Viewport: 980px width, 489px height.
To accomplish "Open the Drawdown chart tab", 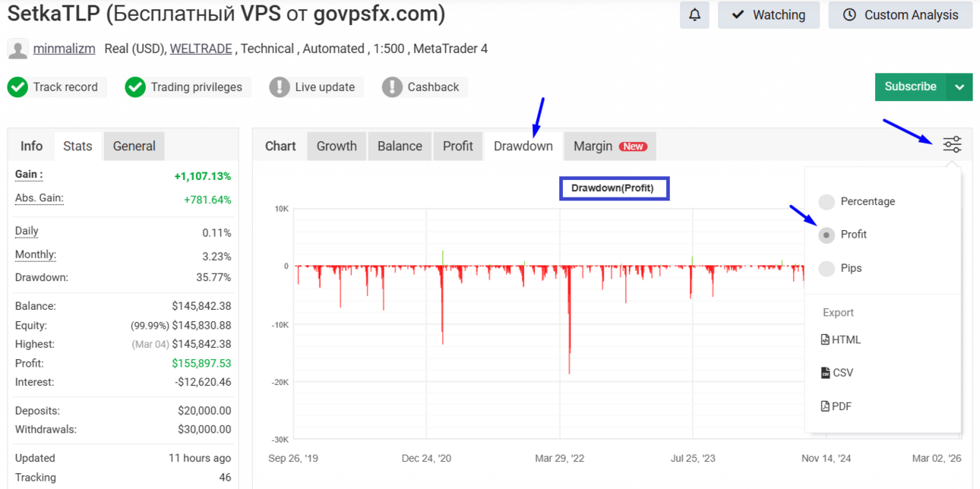I will click(x=523, y=147).
